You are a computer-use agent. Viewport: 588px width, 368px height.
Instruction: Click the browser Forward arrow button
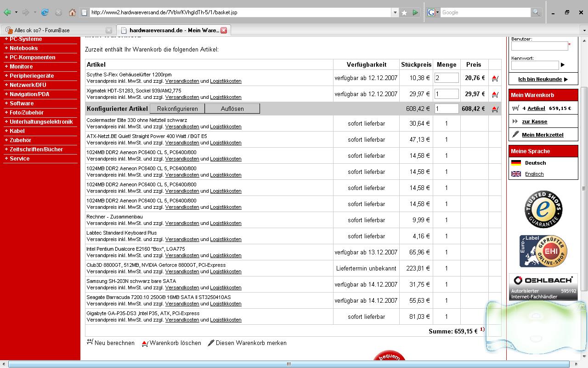point(26,12)
